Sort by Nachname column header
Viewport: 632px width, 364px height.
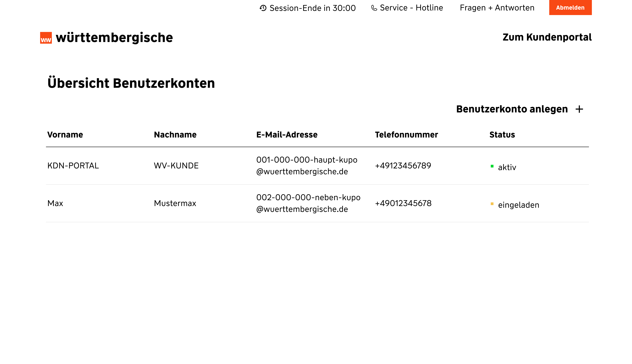coord(175,135)
